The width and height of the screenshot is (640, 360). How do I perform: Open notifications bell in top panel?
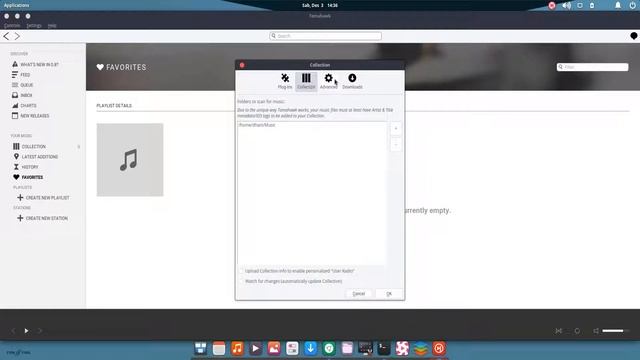pyautogui.click(x=618, y=5)
